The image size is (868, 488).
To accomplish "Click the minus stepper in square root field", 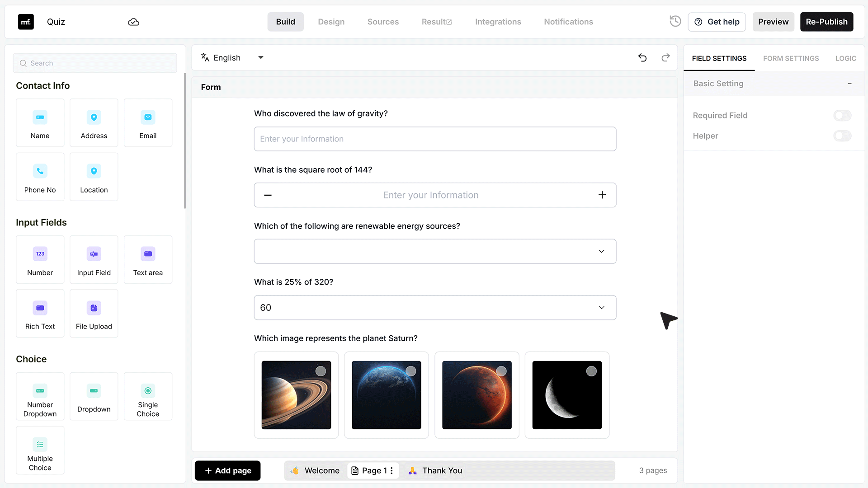I will (268, 195).
